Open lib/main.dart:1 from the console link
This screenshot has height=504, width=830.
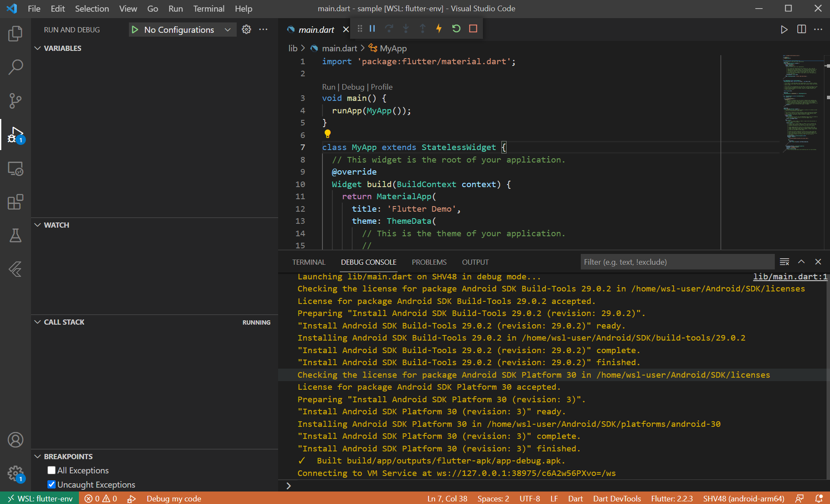point(790,276)
